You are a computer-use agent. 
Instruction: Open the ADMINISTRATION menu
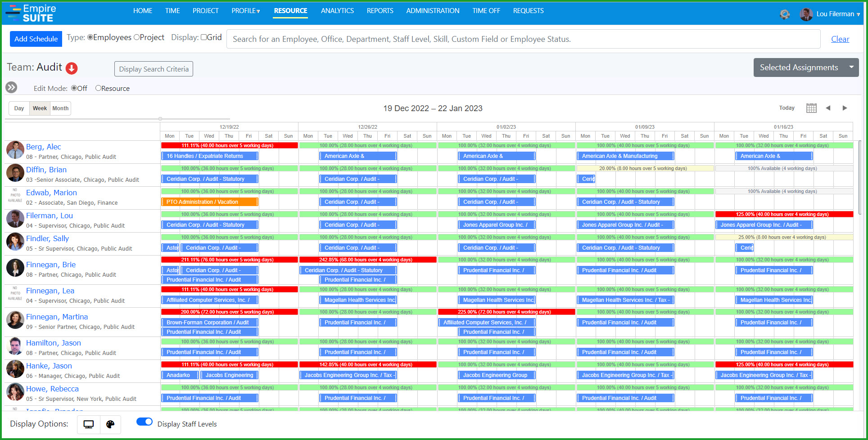(433, 11)
